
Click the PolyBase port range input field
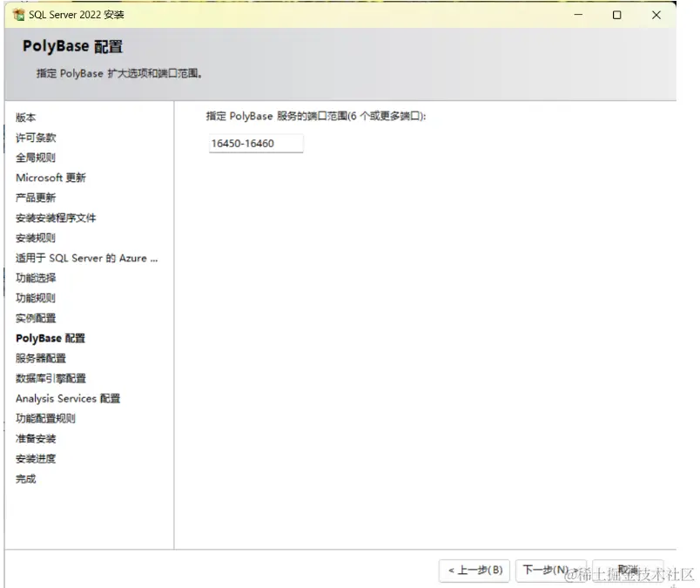click(256, 144)
